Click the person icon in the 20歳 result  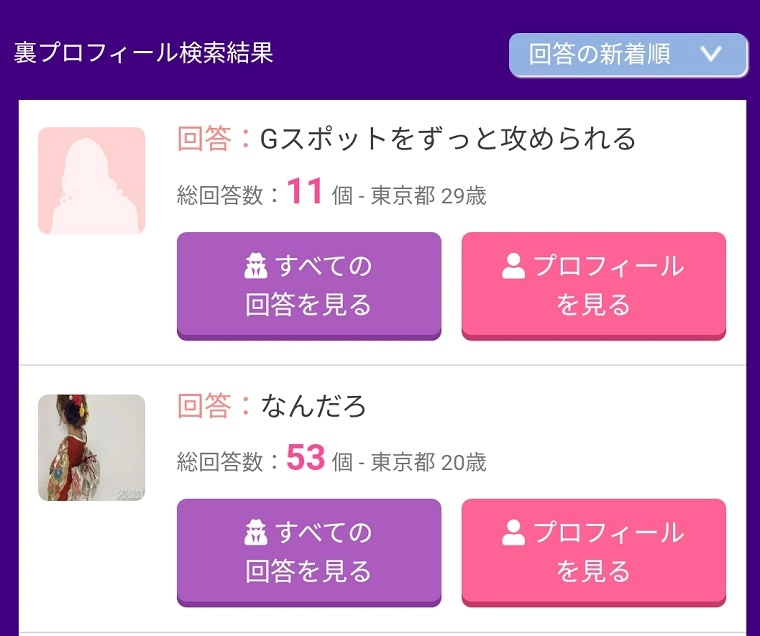(x=514, y=534)
